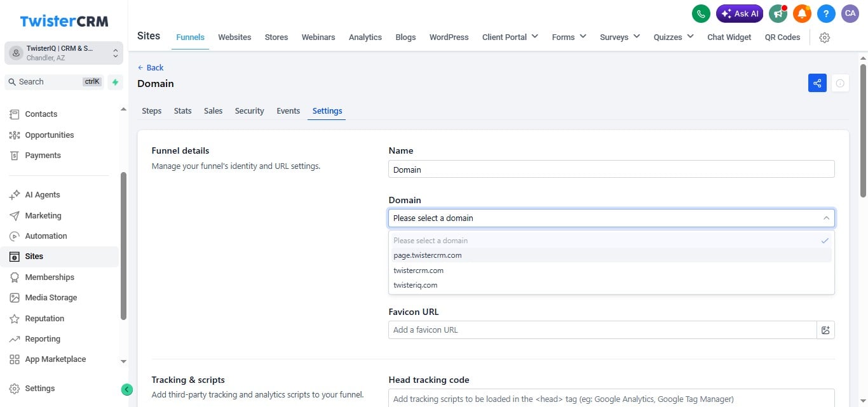The width and height of the screenshot is (868, 407).
Task: Open App Marketplace in the sidebar
Action: tap(55, 359)
